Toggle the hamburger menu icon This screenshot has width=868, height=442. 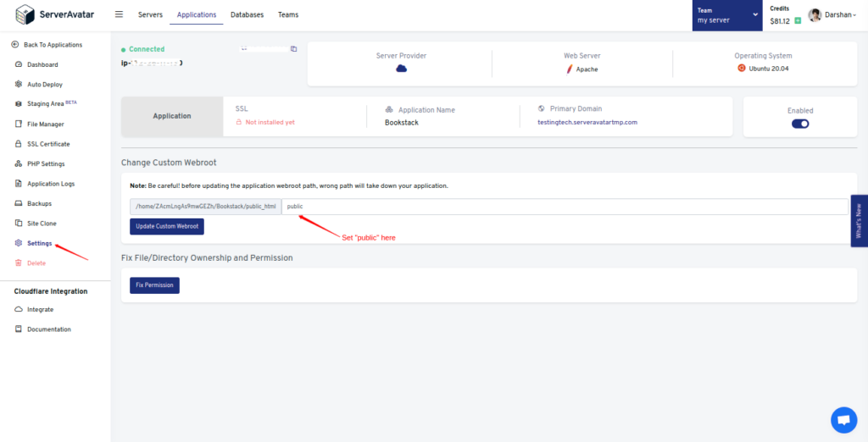pos(119,14)
